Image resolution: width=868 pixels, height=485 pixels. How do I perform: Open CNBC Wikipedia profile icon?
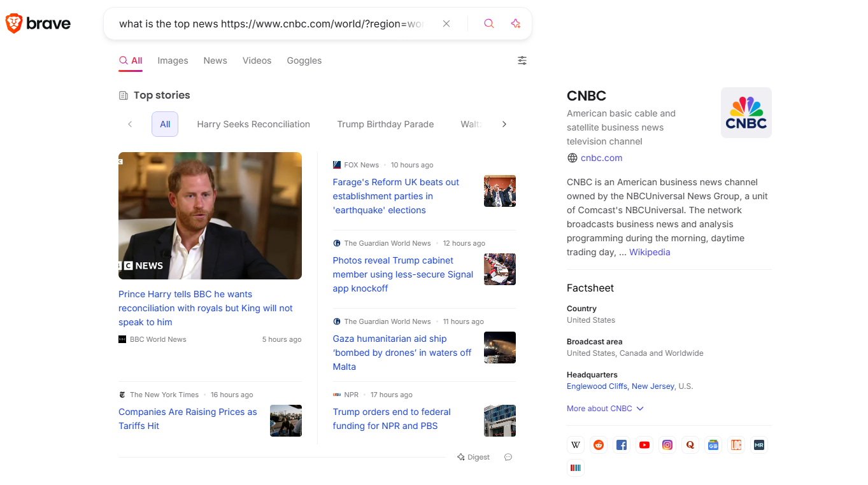[x=576, y=445]
